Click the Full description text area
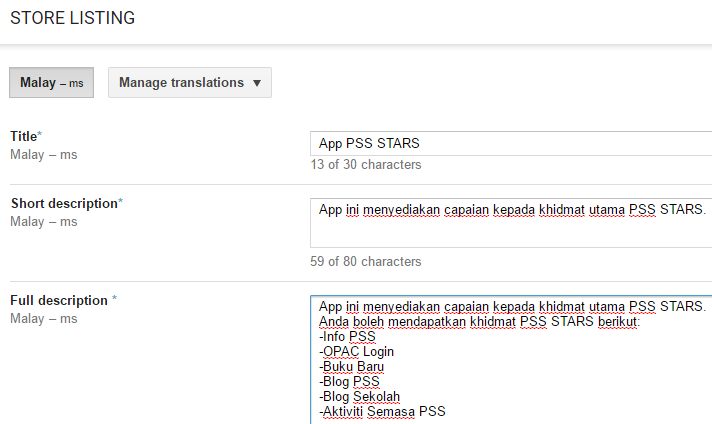 click(511, 360)
